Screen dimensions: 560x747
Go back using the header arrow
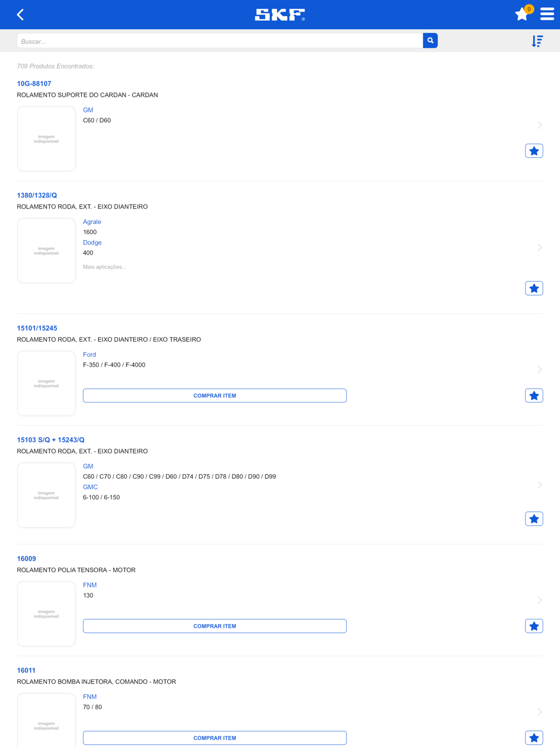(x=21, y=15)
